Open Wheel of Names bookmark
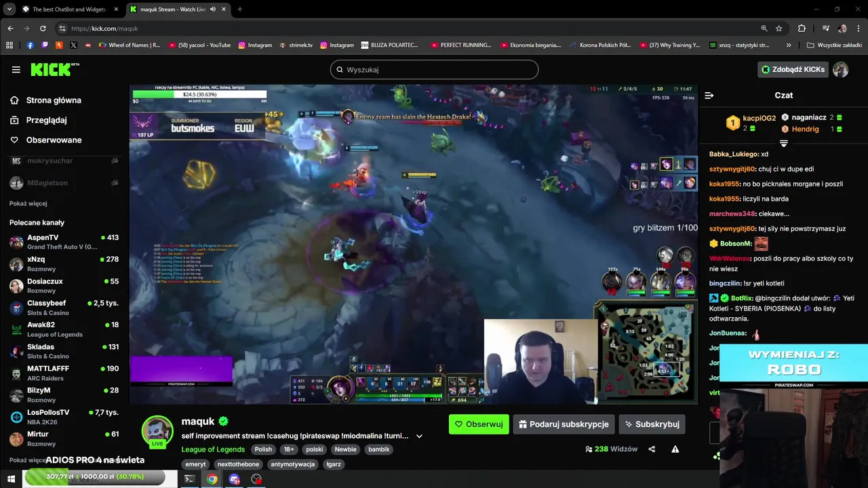The width and height of the screenshot is (868, 488). pos(130,45)
